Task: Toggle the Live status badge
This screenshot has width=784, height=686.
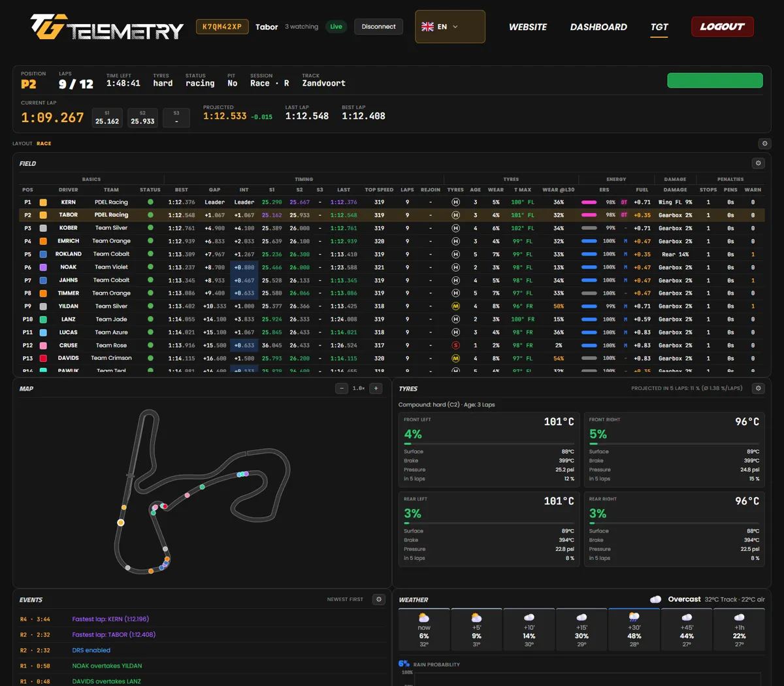Action: tap(336, 27)
